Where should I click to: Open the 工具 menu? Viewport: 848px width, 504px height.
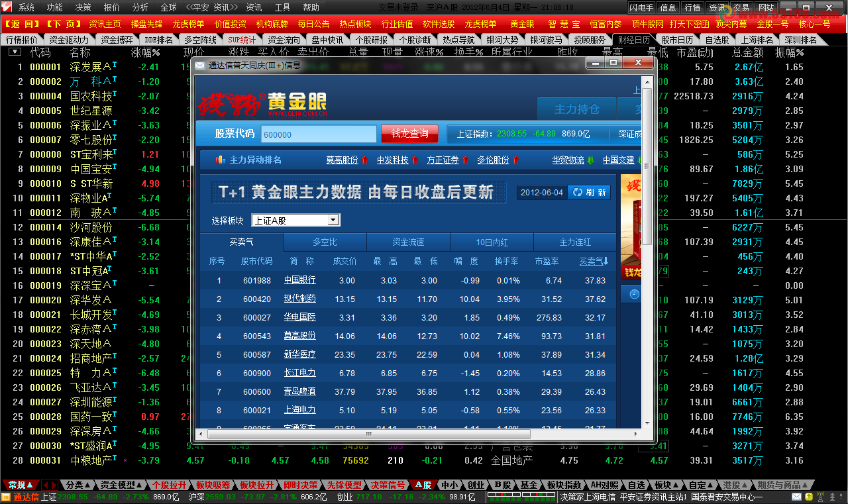(x=282, y=8)
